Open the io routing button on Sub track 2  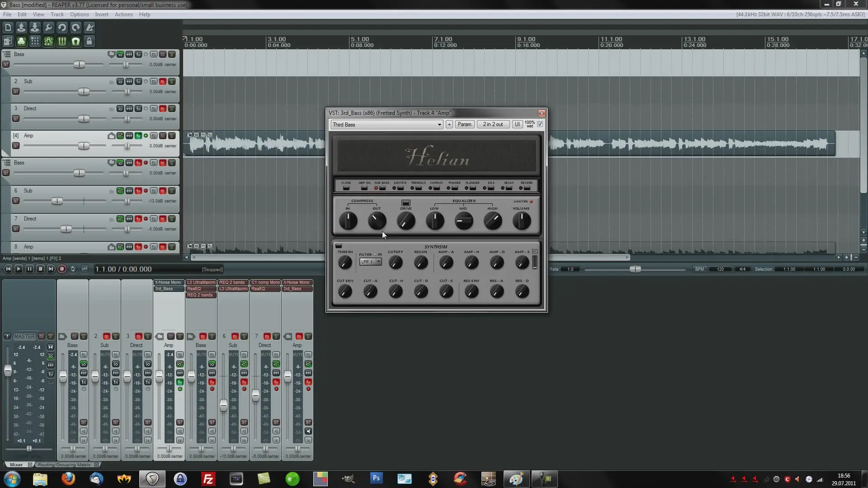[120, 81]
